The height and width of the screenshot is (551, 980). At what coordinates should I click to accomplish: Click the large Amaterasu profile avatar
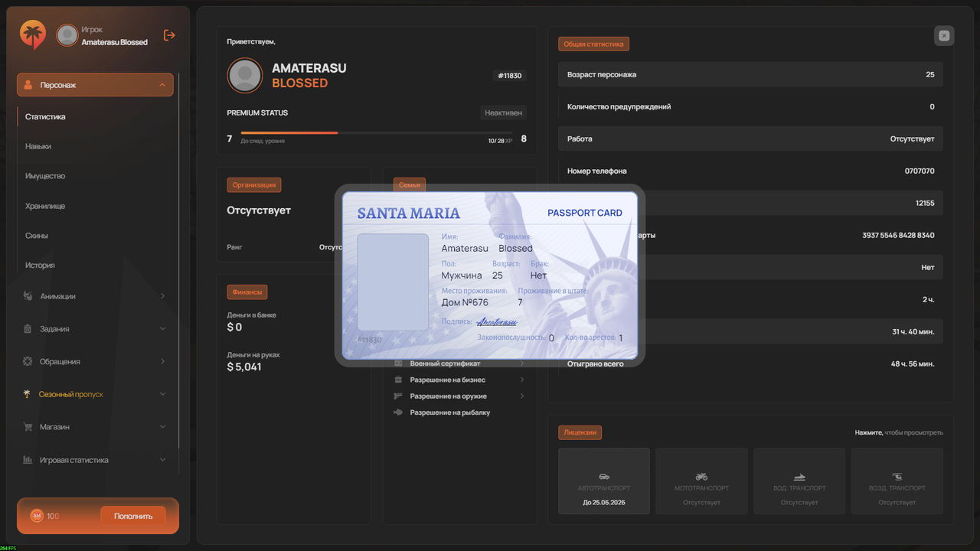tap(245, 75)
